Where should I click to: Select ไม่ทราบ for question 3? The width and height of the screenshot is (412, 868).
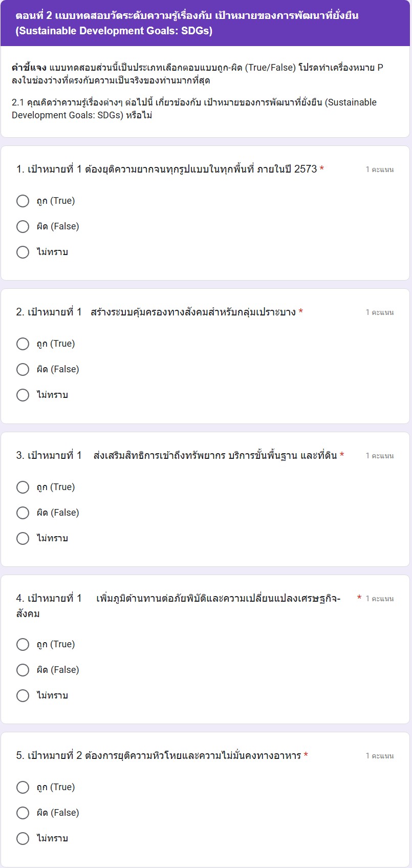[23, 538]
